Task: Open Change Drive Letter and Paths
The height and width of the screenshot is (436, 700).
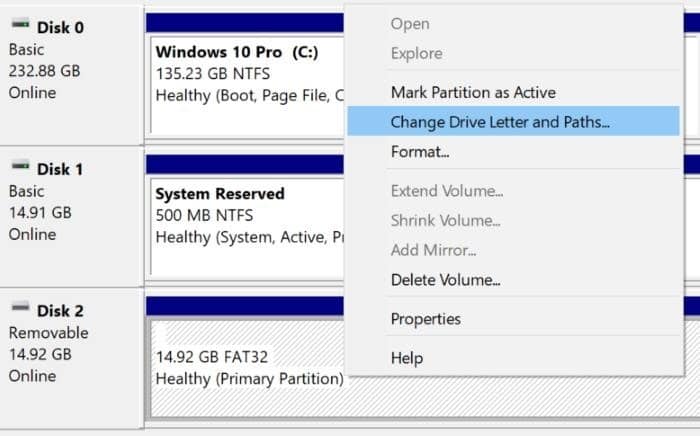Action: [x=500, y=122]
